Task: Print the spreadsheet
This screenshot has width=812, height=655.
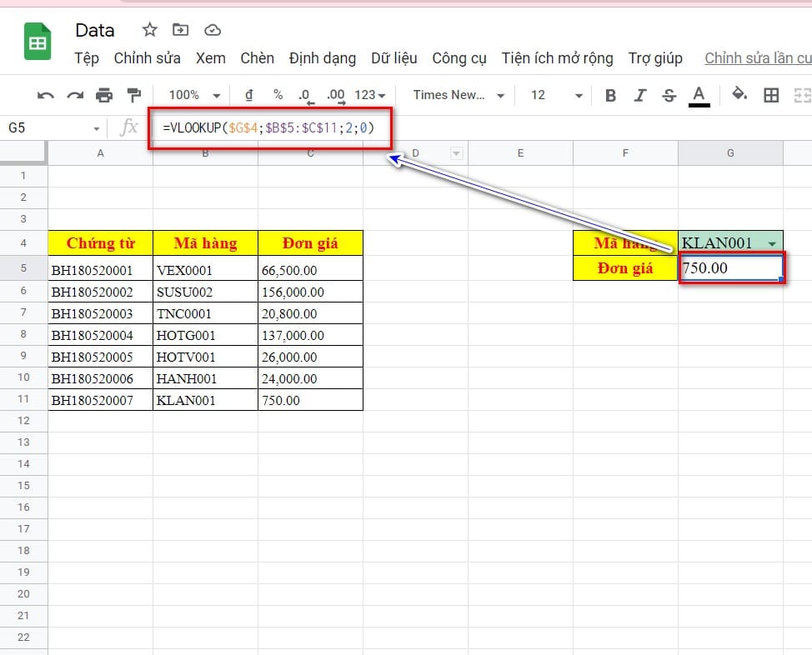Action: coord(104,95)
